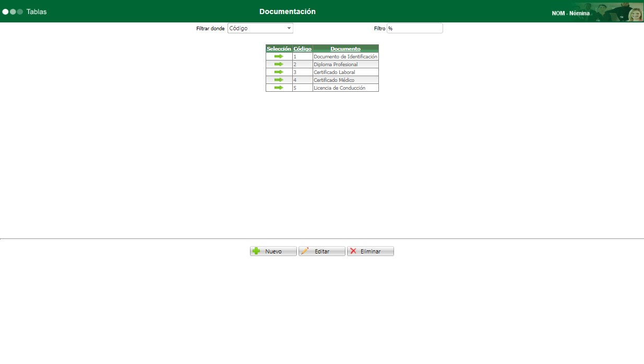This screenshot has width=644, height=364.
Task: Click the cell 'Certificado Médico'
Action: coord(345,80)
